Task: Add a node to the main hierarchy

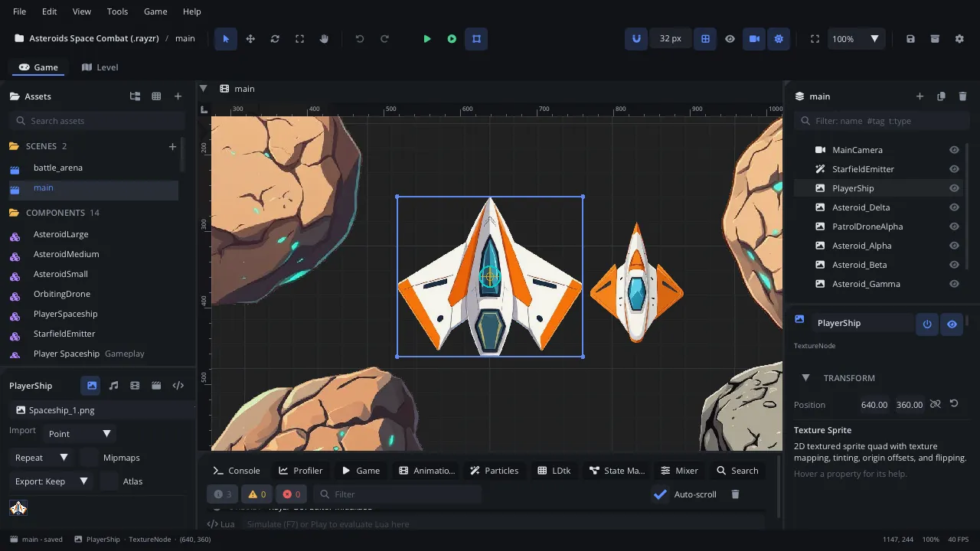Action: 920,96
